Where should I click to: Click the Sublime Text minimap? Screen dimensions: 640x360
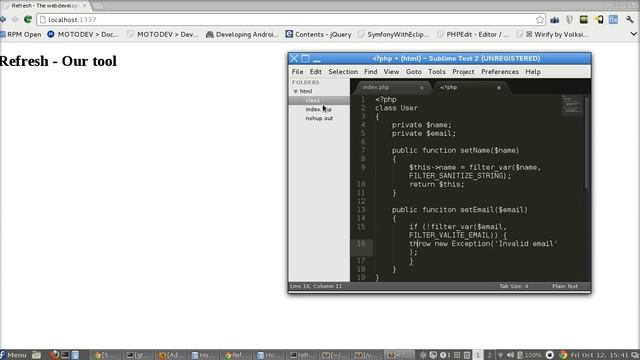[571, 105]
